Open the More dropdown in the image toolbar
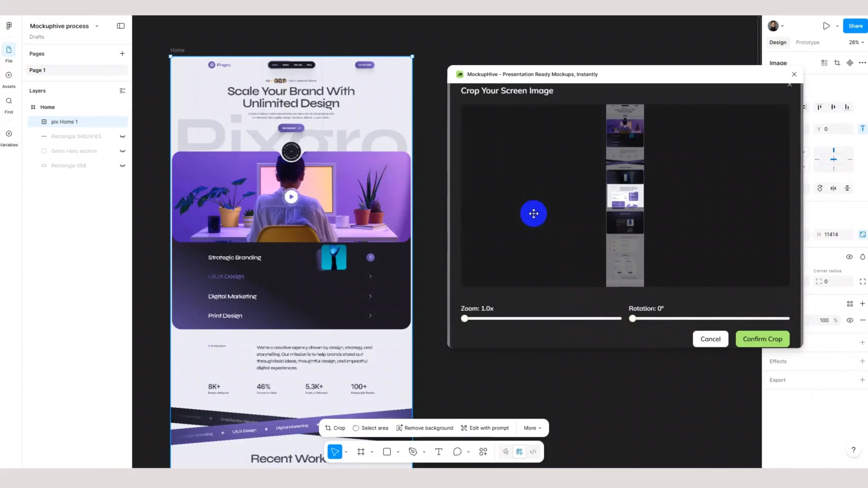The image size is (868, 488). [x=532, y=428]
